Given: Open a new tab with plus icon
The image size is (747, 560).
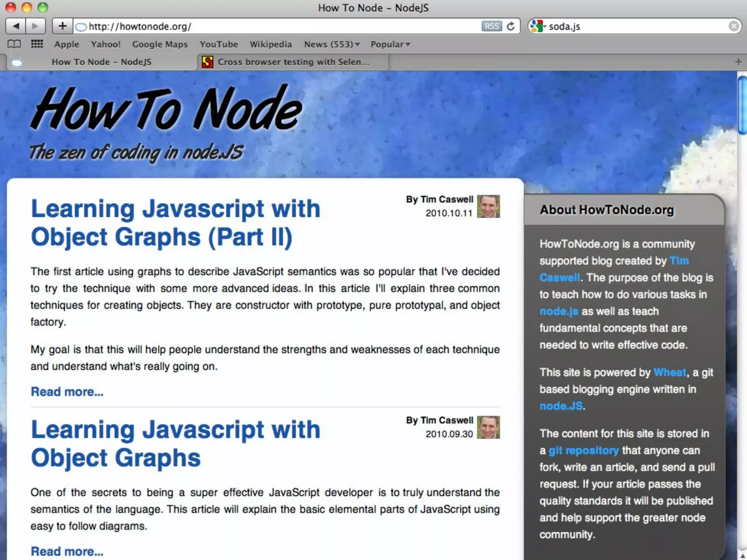Looking at the screenshot, I should (738, 62).
